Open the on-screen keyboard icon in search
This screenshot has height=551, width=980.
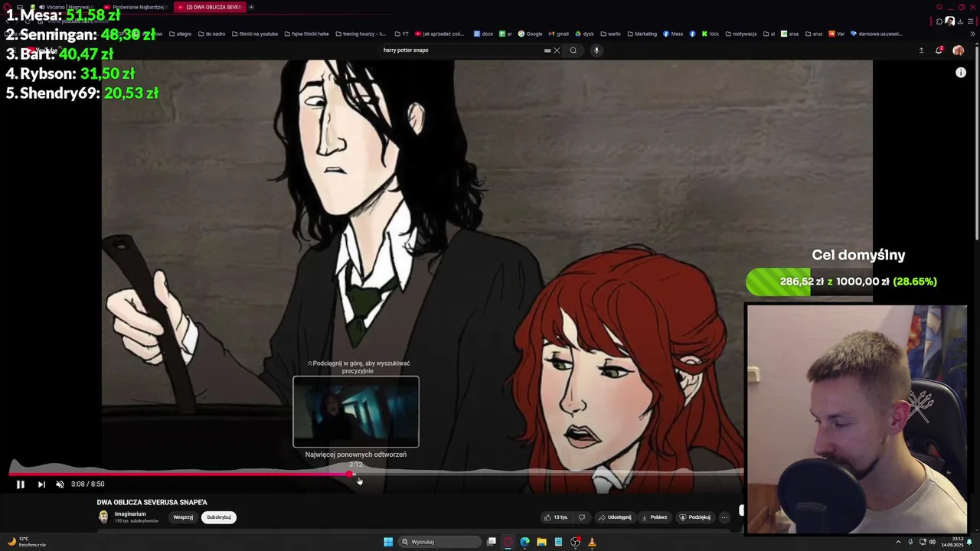pyautogui.click(x=547, y=51)
